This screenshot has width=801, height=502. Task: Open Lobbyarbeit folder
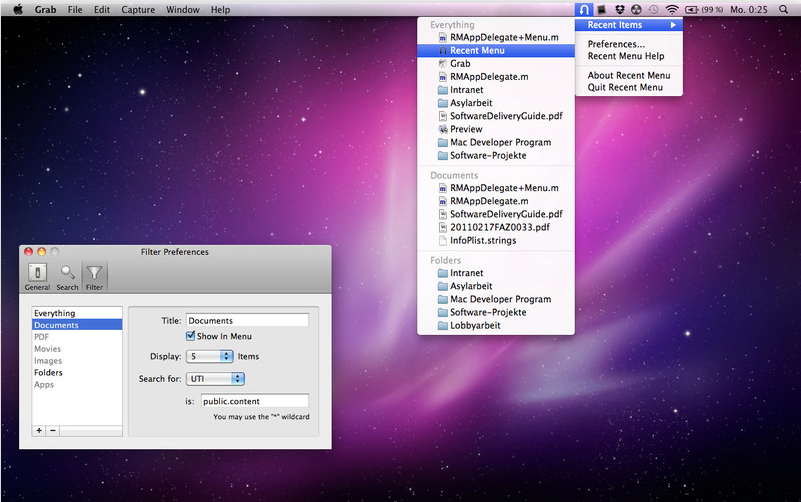pos(496,325)
